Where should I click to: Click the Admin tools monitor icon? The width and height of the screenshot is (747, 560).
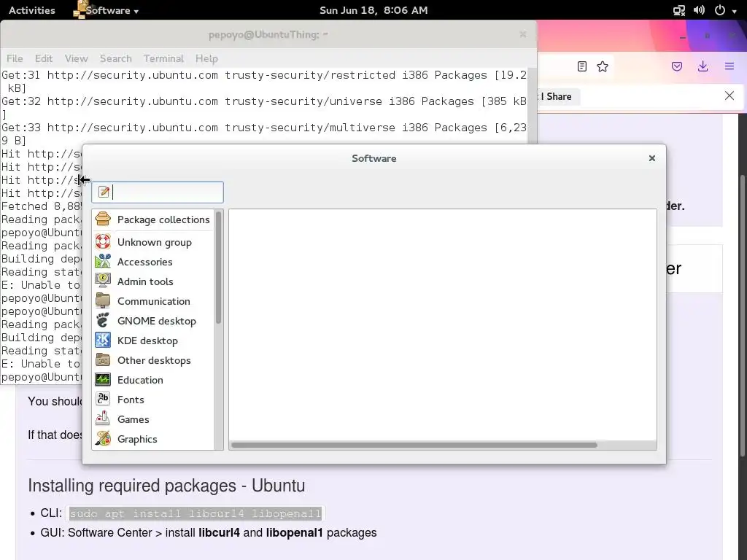(x=103, y=281)
